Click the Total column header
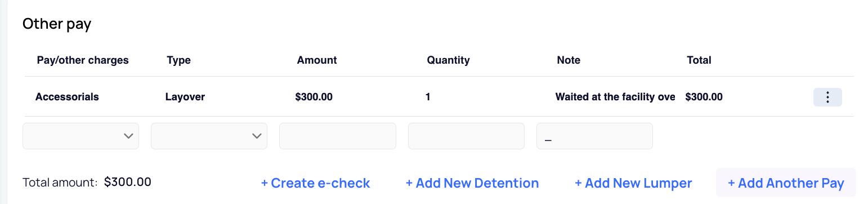This screenshot has width=868, height=204. pyautogui.click(x=699, y=60)
